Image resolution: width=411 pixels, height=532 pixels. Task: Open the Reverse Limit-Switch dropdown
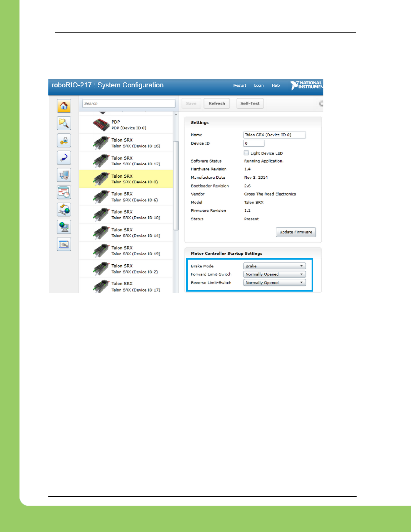coord(274,282)
